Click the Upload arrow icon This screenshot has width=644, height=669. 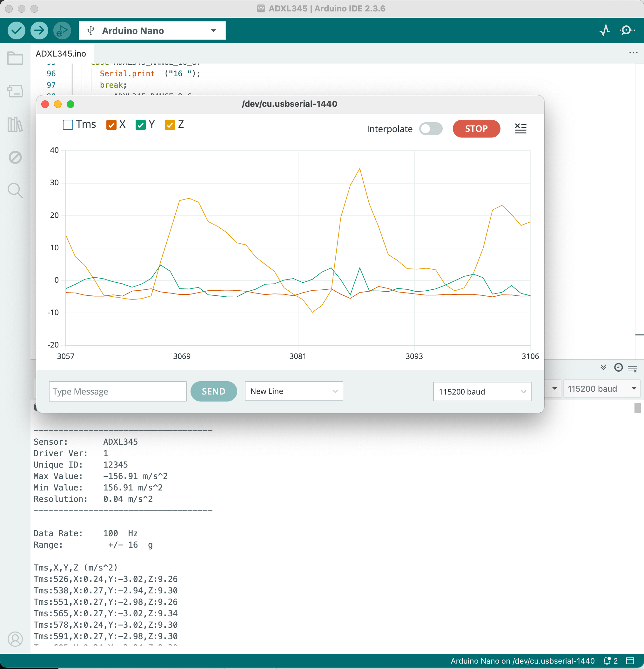click(39, 31)
